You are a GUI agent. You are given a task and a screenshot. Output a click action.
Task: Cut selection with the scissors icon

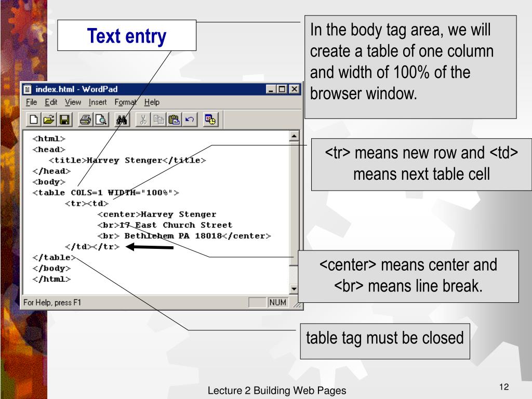click(x=143, y=119)
